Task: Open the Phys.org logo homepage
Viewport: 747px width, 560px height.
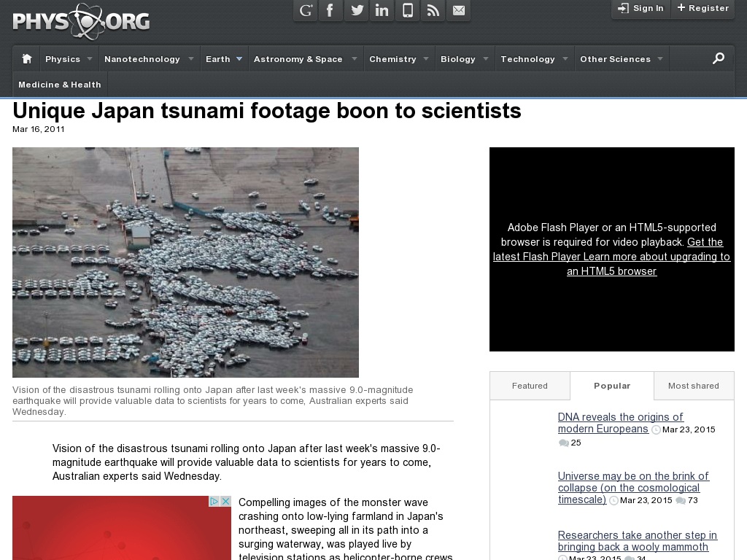Action: (81, 21)
